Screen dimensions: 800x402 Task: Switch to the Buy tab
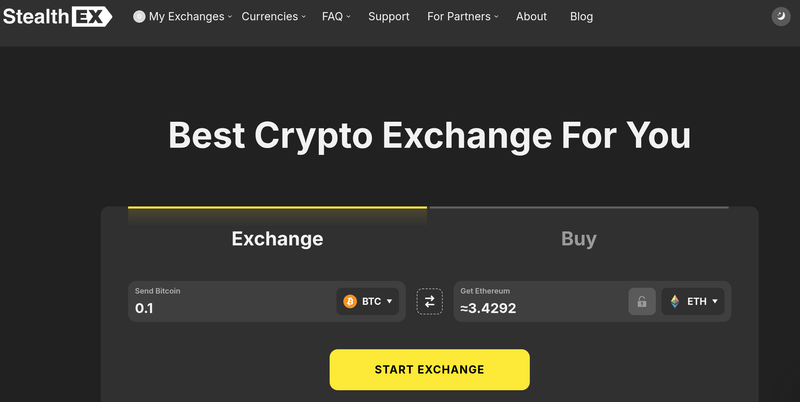click(x=578, y=239)
